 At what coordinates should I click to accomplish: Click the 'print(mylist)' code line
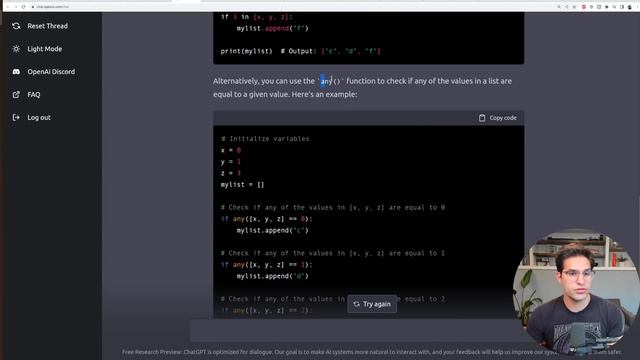300,51
